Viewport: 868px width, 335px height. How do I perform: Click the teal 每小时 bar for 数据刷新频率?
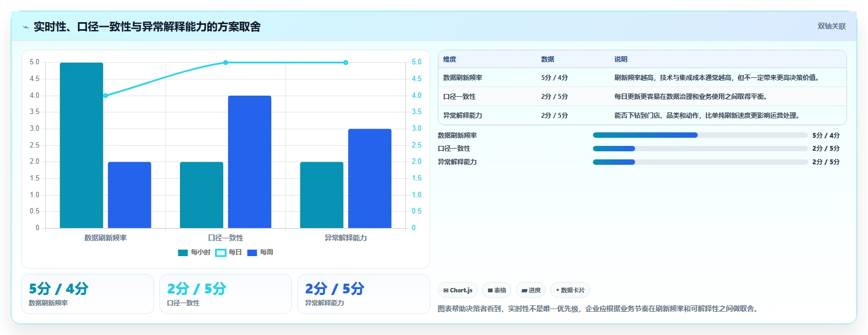pos(82,145)
